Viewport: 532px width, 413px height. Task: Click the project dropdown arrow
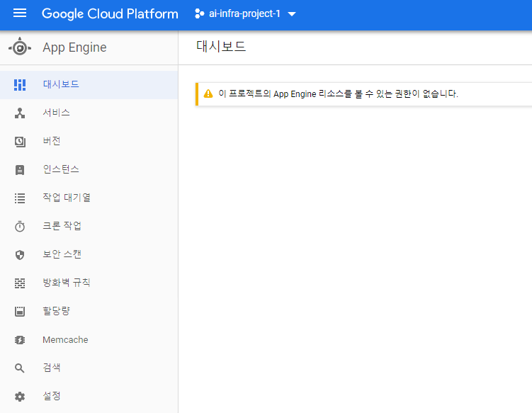tap(292, 14)
